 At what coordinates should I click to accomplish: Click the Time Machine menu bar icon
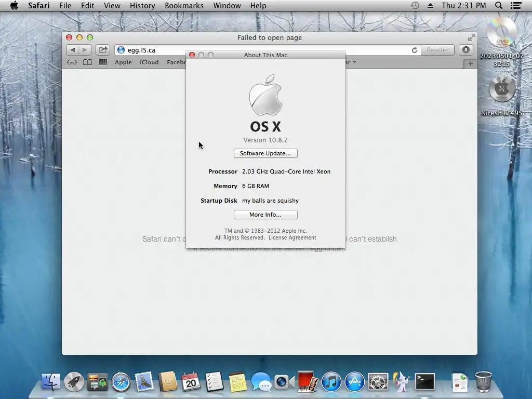pyautogui.click(x=415, y=5)
